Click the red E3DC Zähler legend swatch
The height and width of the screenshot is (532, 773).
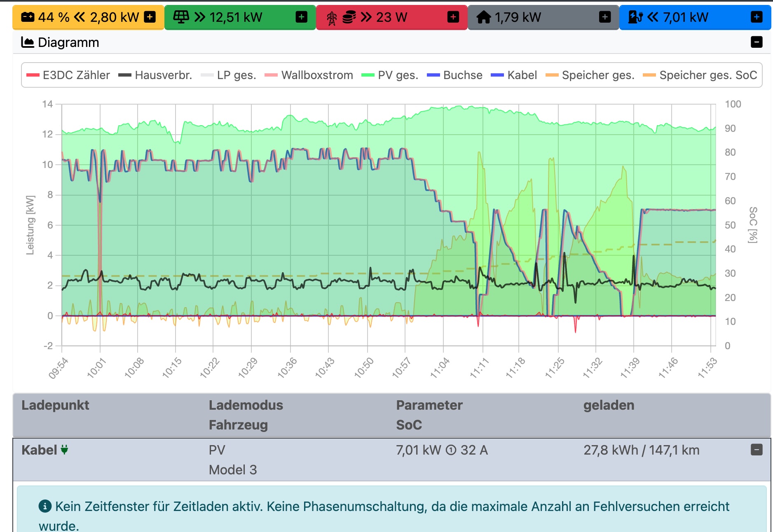coord(33,75)
